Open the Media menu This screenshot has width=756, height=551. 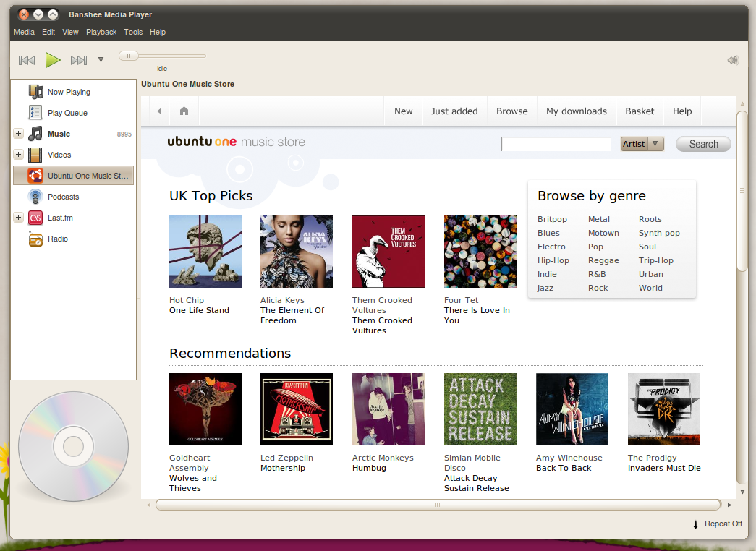[x=24, y=32]
